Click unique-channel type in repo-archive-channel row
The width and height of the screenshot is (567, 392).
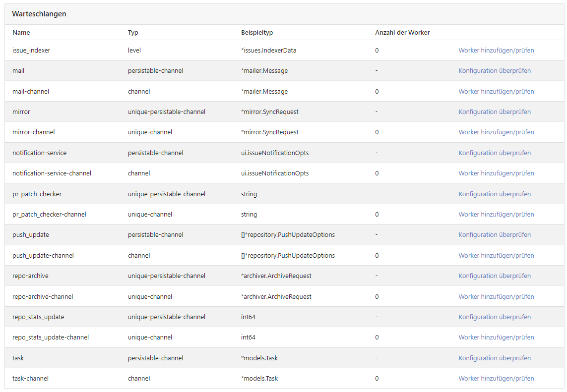(x=150, y=297)
